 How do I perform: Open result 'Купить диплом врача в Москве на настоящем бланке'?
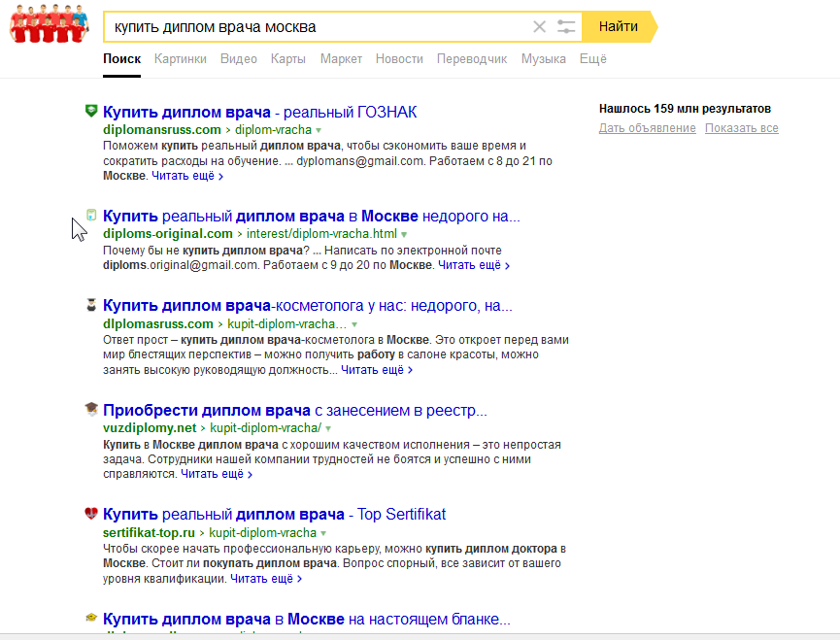tap(307, 619)
